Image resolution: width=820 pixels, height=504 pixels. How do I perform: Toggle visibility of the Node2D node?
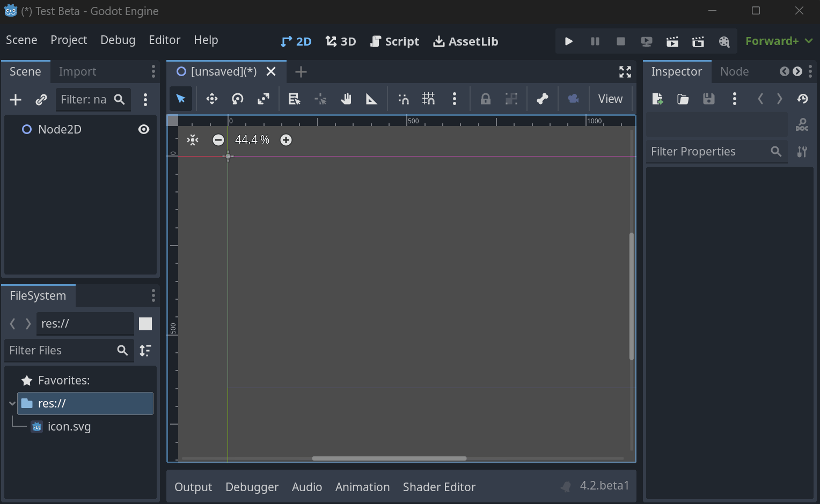point(143,129)
